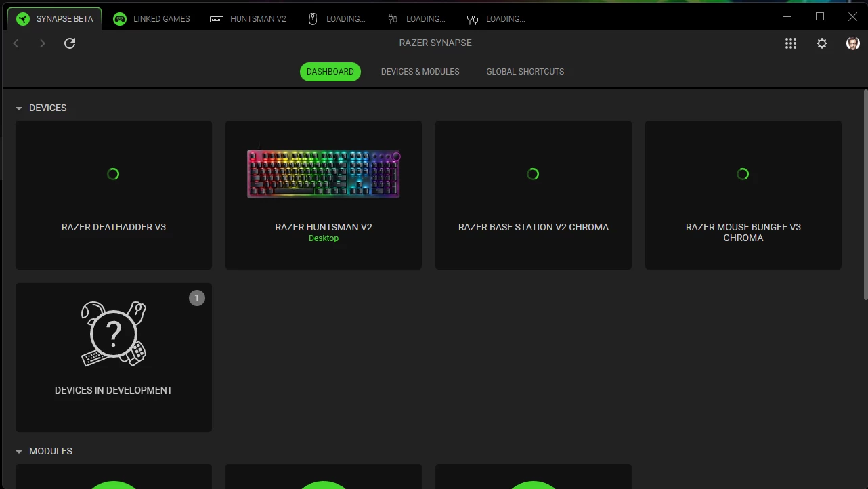Maximize the Synapse window
The width and height of the screenshot is (868, 489).
tap(820, 16)
